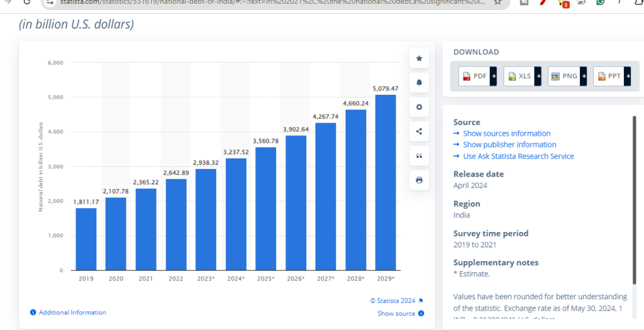Click the share statistic icon
Viewport: 644px width, 330px height.
[419, 131]
